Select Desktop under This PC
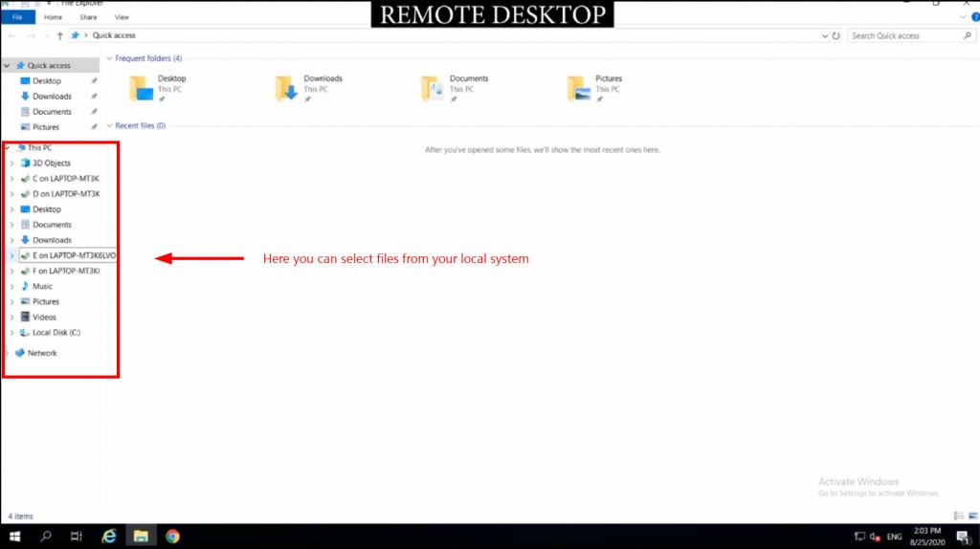This screenshot has width=980, height=549. [x=47, y=209]
